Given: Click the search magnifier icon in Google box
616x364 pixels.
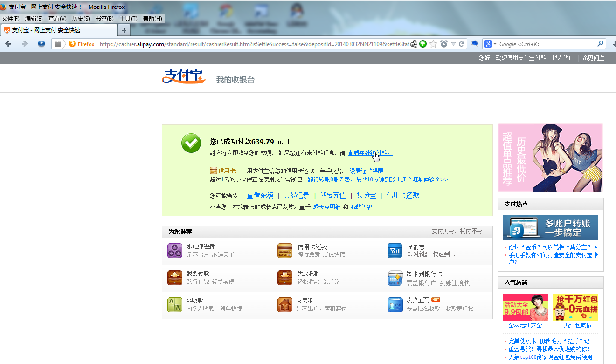Looking at the screenshot, I should [601, 44].
